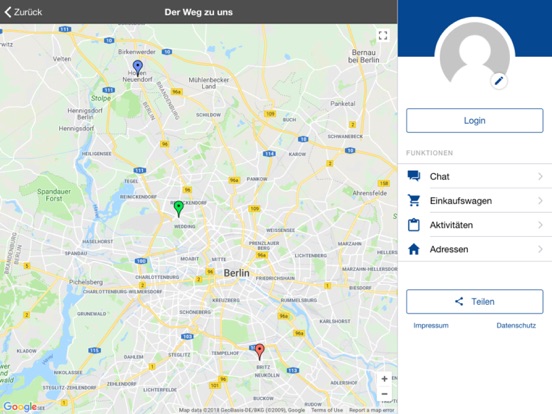Click the Velten map label

62,59
